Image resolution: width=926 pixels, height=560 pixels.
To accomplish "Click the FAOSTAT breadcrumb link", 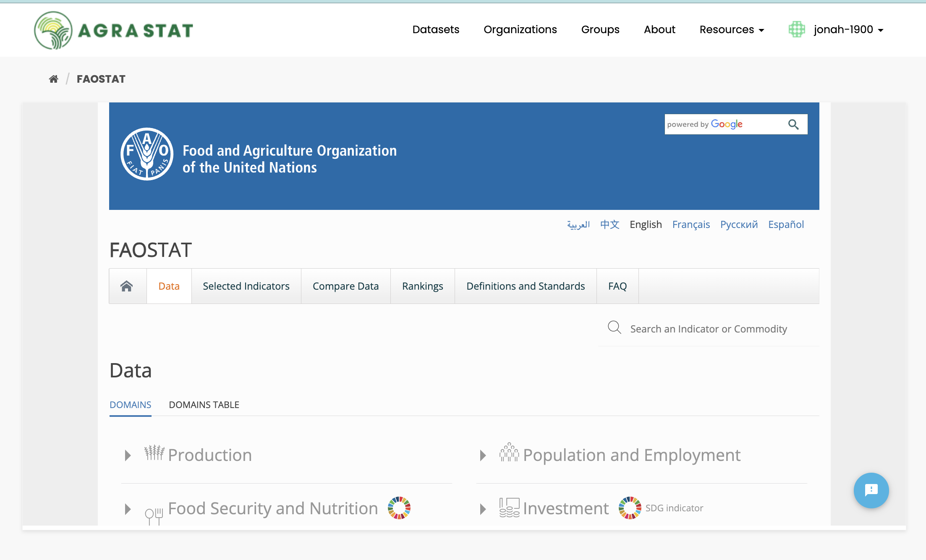I will click(101, 79).
